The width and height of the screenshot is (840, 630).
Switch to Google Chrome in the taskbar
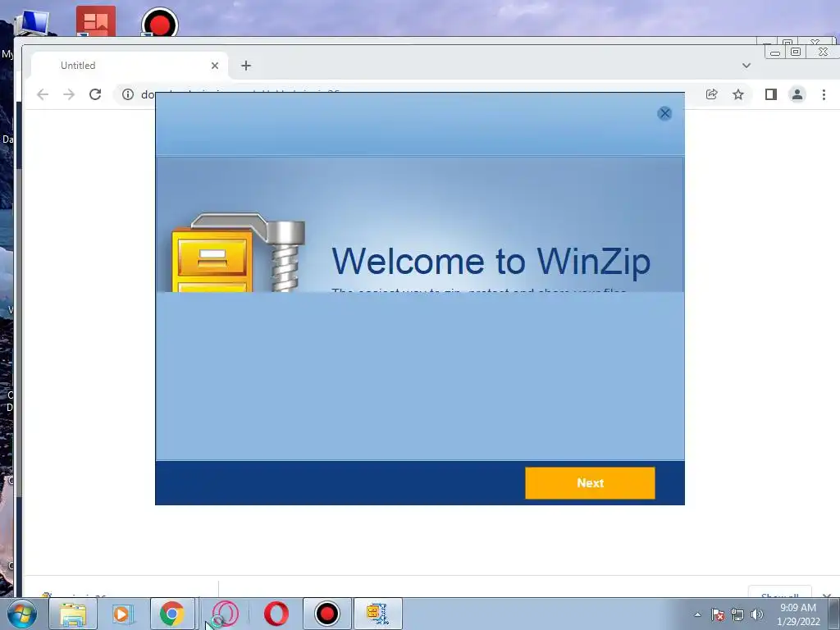point(172,614)
